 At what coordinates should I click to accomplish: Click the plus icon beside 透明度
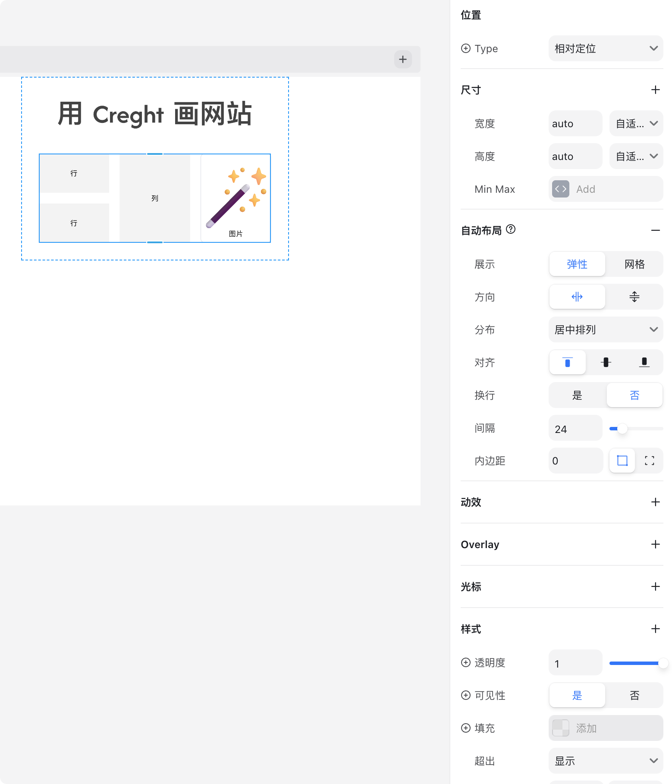coord(466,662)
